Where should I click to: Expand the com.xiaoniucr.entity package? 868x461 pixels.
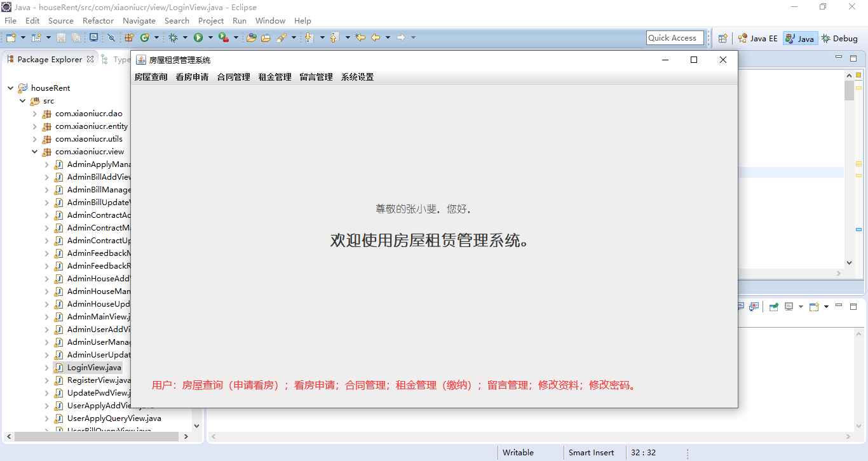[34, 126]
